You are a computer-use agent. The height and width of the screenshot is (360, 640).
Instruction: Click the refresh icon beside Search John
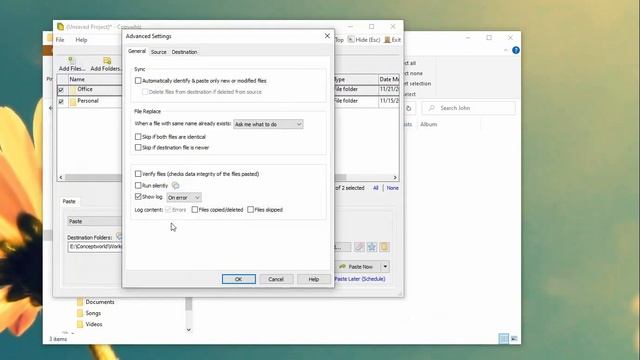coord(409,108)
